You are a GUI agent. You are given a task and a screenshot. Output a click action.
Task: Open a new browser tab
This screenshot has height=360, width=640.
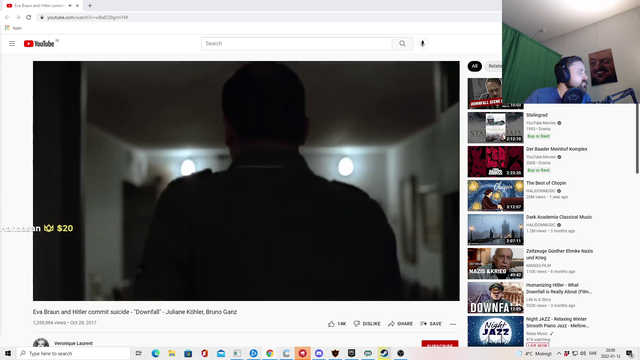tap(90, 6)
